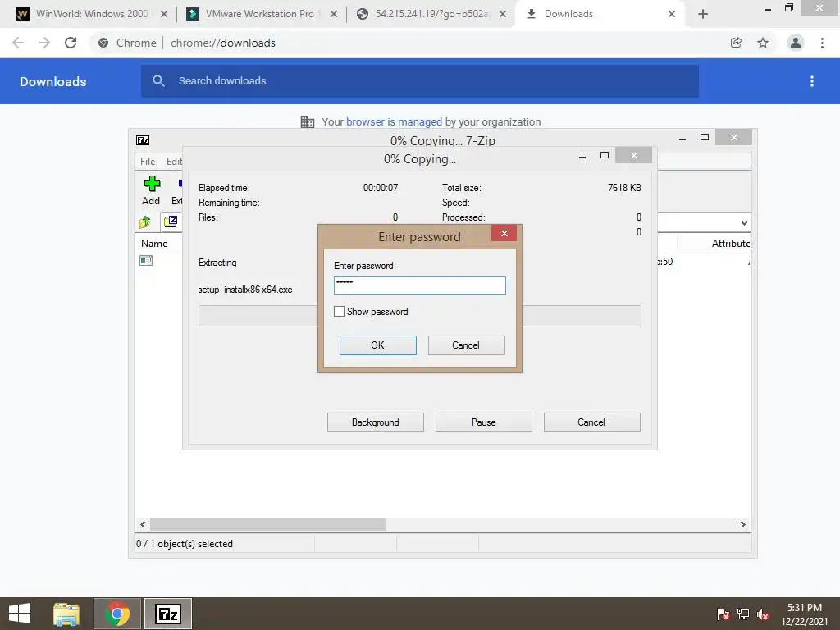The height and width of the screenshot is (630, 840).
Task: Close the Enter password dialog
Action: [504, 233]
